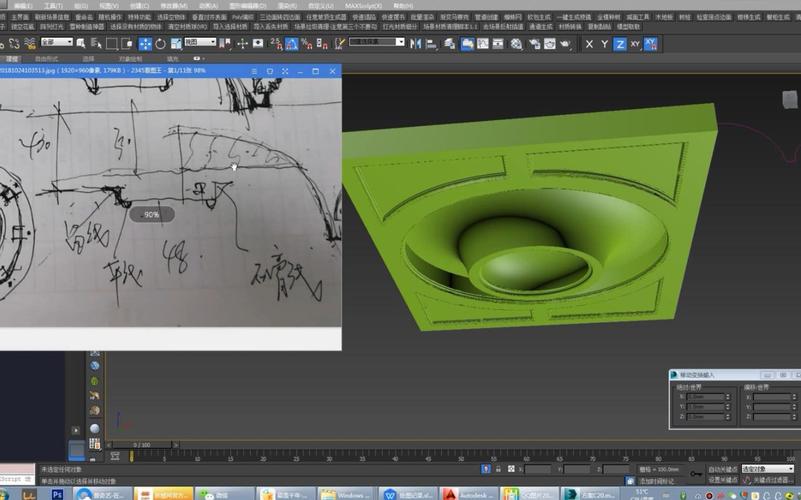Click ViewCube in viewport corner
Image resolution: width=801 pixels, height=500 pixels.
click(790, 99)
